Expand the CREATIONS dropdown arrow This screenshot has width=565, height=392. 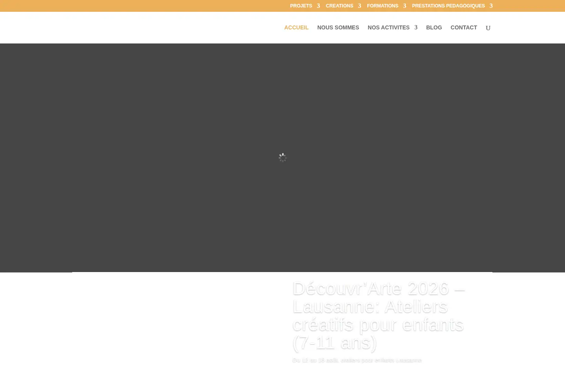tap(359, 6)
